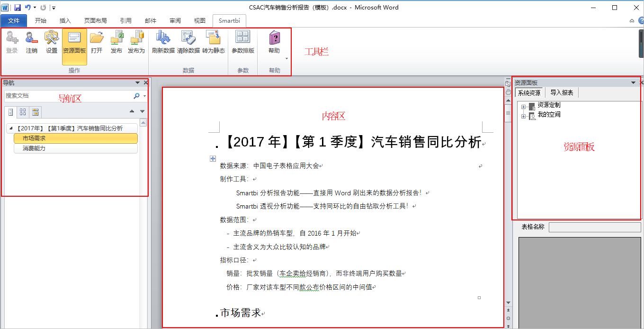
Task: Select the Smartbi ribbon tab
Action: (230, 21)
